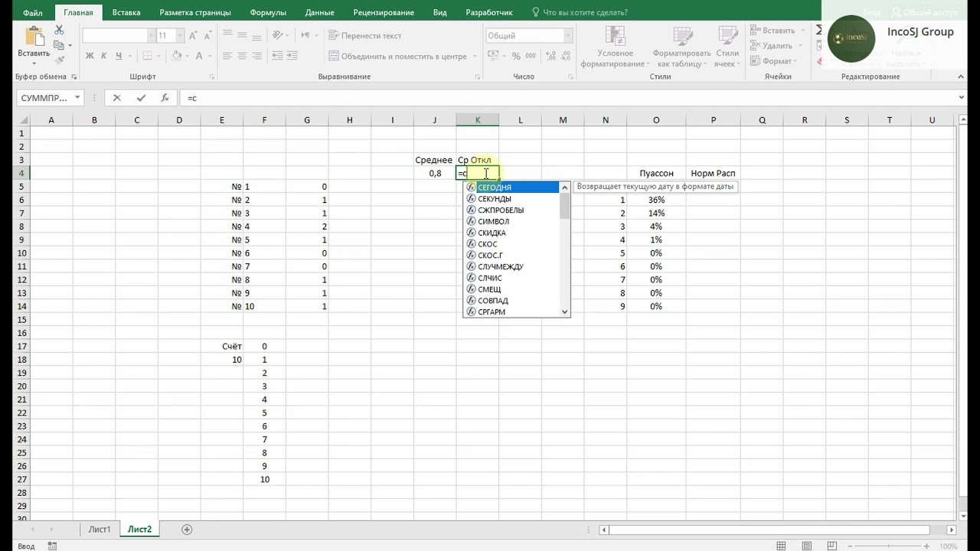The image size is (980, 551).
Task: Click Перенести текст wrap text button
Action: click(x=365, y=36)
